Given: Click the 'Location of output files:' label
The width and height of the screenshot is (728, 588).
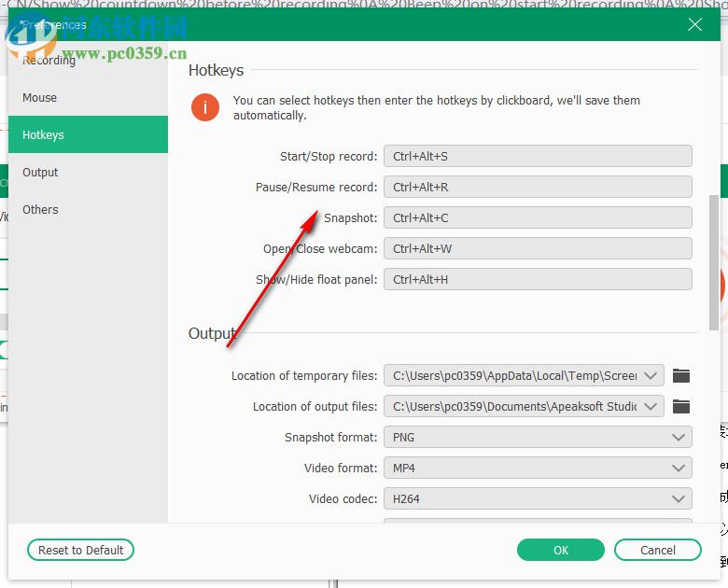Looking at the screenshot, I should (x=315, y=406).
